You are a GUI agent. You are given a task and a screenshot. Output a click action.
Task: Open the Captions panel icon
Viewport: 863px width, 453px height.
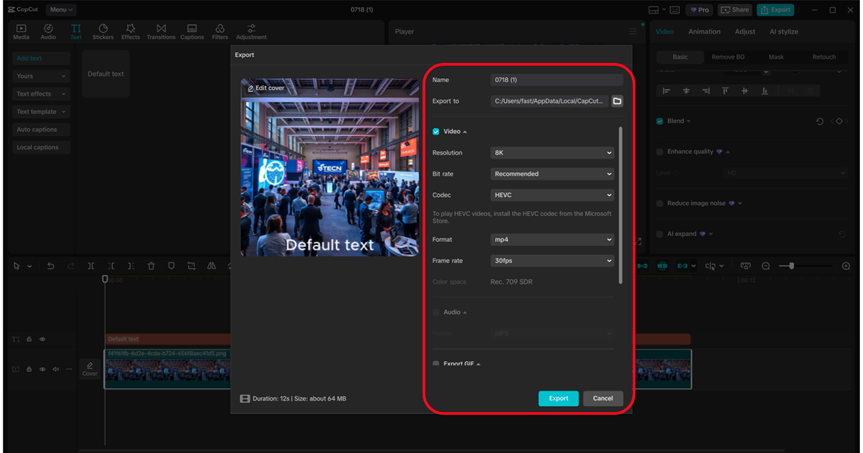[192, 31]
